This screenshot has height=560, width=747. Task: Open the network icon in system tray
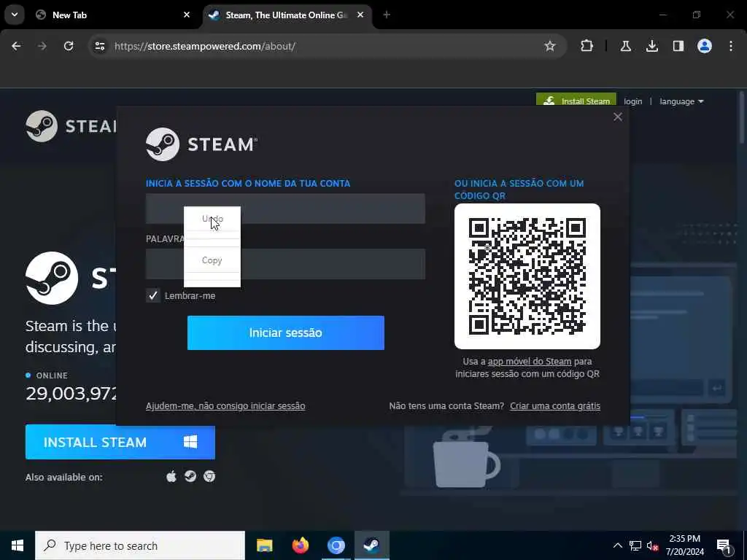tap(635, 545)
